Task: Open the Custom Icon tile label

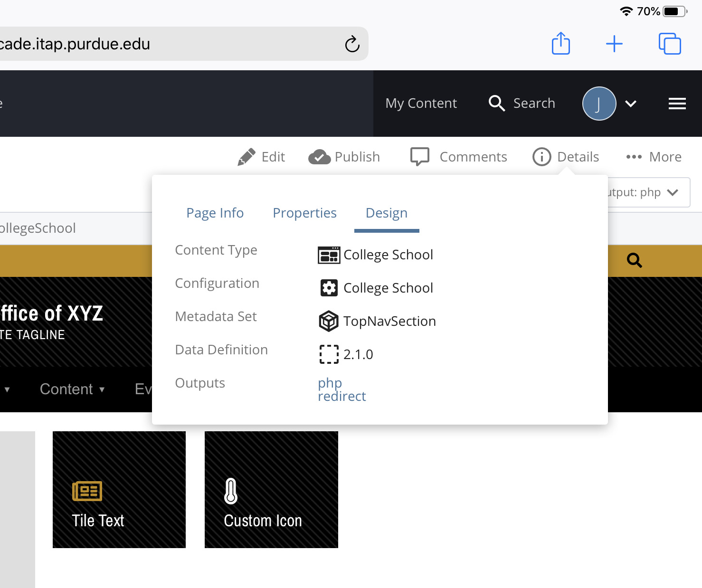Action: click(263, 521)
